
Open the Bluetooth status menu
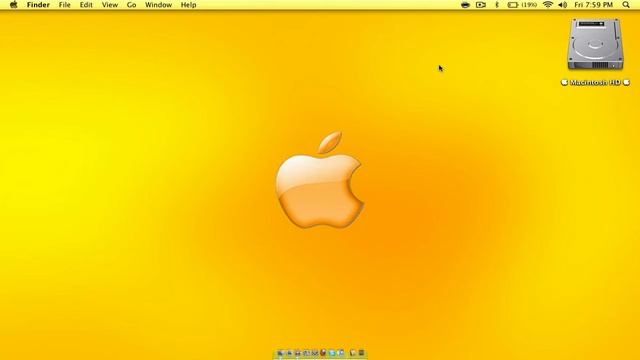(x=497, y=5)
